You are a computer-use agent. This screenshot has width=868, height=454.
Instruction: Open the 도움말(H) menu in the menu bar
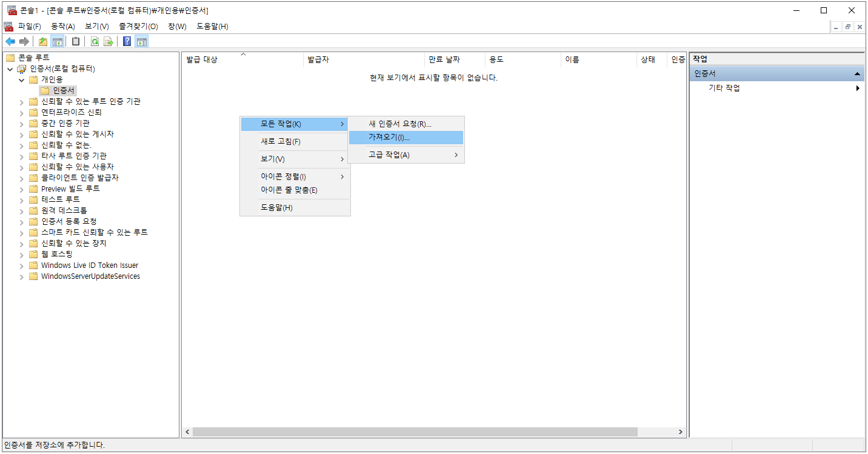coord(212,26)
